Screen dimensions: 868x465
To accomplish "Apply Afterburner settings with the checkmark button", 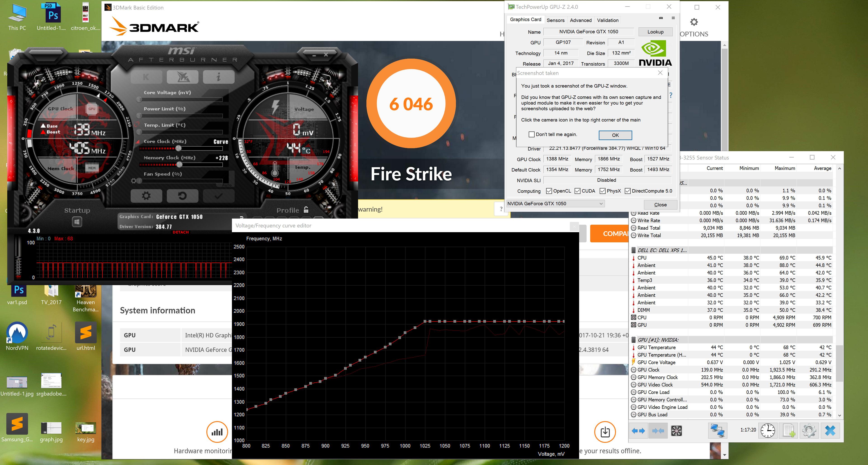I will point(219,196).
